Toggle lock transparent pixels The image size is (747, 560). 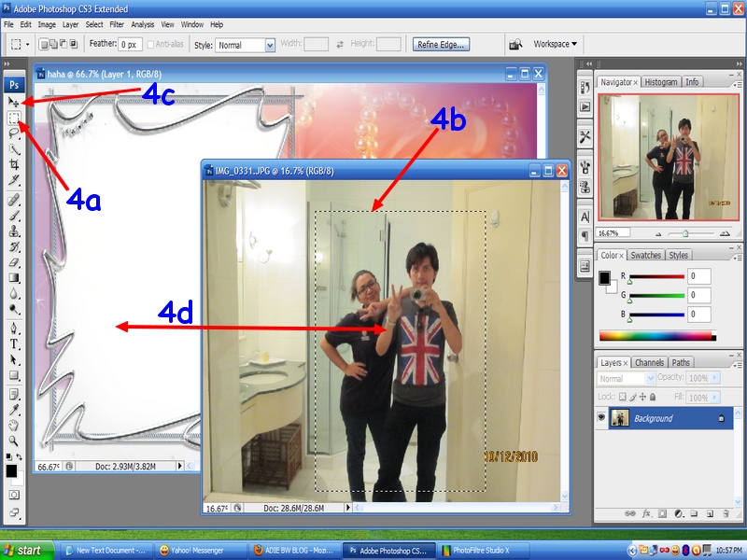click(622, 397)
